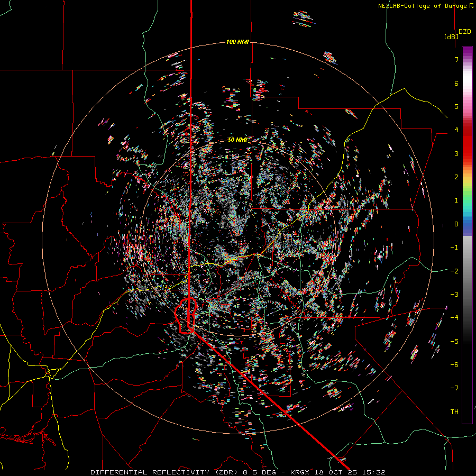Viewport: 476px width, 476px height.
Task: Click the 15:32 timestamp in caption
Action: (x=375, y=472)
